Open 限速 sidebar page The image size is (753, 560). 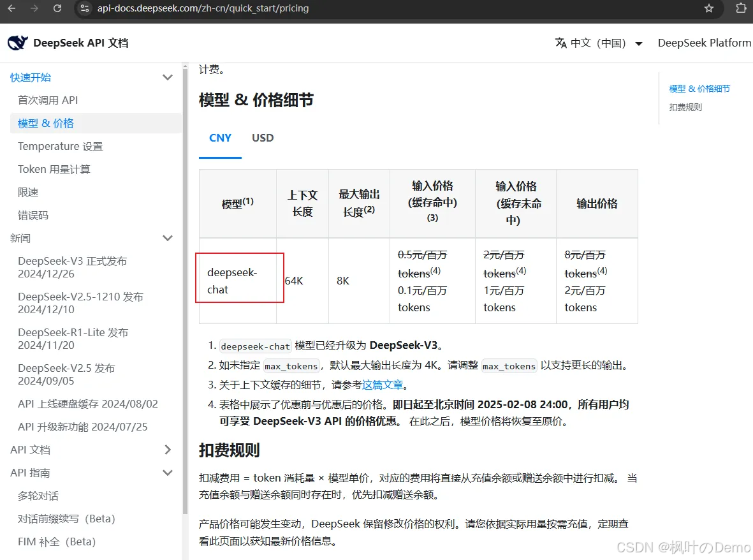28,192
